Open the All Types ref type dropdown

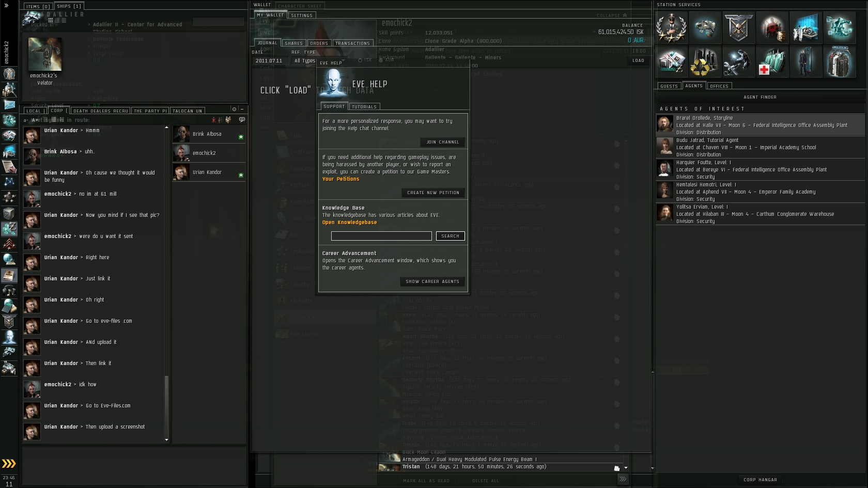coord(304,61)
